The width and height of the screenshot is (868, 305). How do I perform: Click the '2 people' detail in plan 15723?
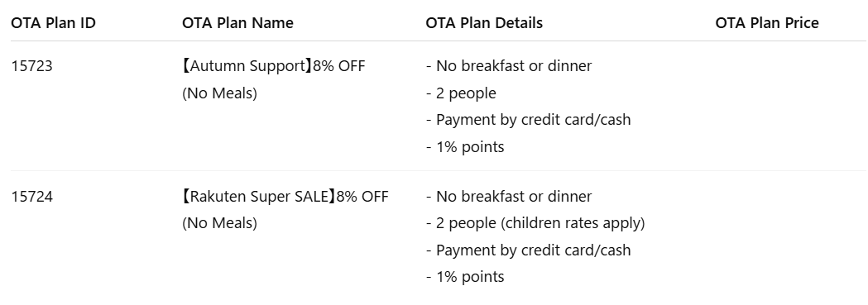coord(461,93)
